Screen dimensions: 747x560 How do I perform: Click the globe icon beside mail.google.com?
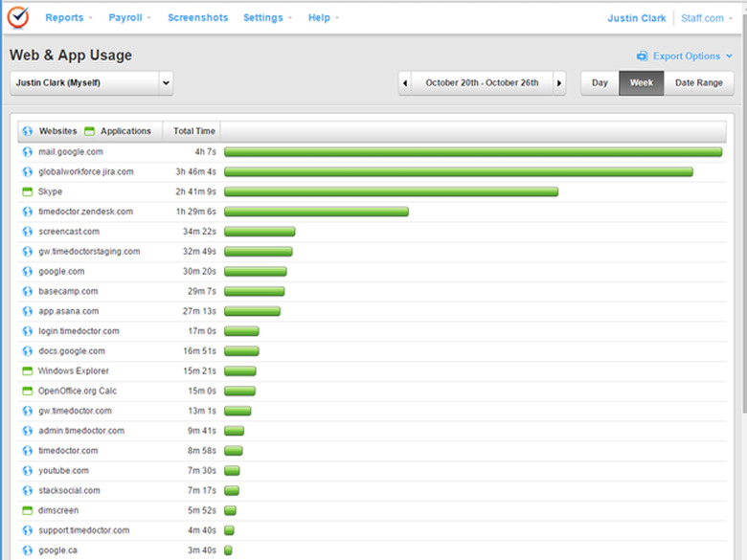(28, 152)
